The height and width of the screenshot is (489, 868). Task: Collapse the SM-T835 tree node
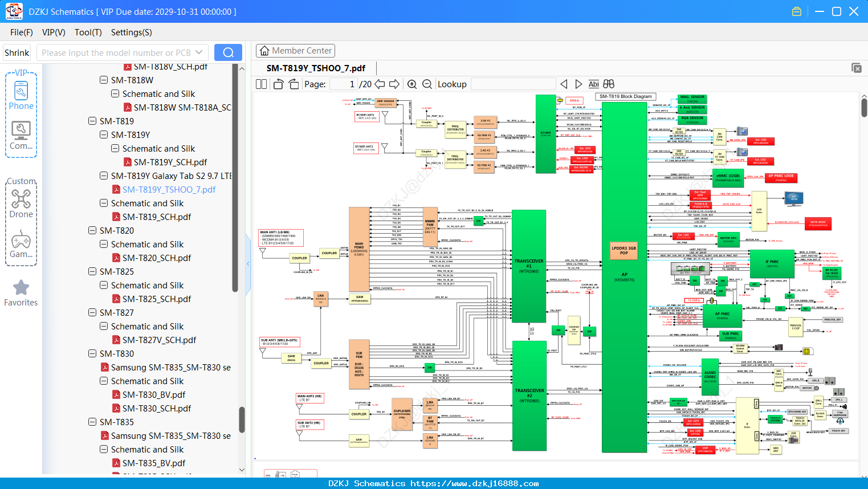click(92, 422)
